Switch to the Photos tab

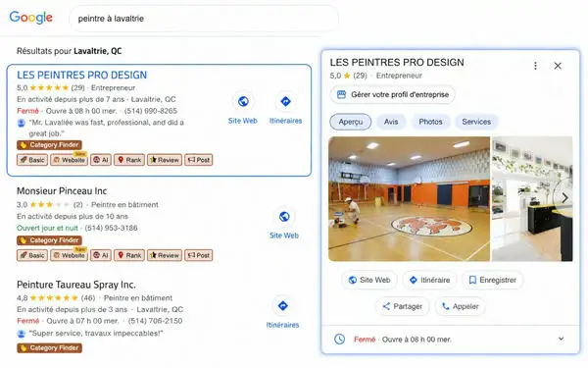(430, 122)
